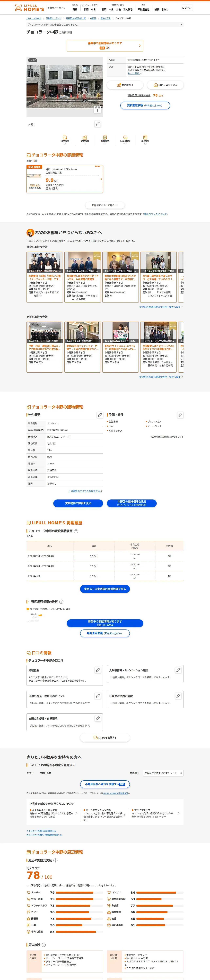Expand 部屋情報をすべて見る
210x980 pixels.
tap(105, 205)
